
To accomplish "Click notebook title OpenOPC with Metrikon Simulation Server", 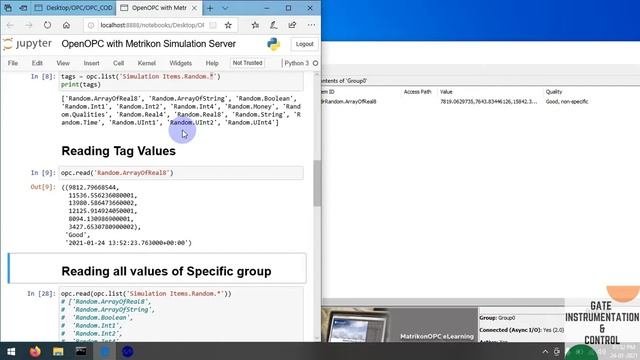I will (149, 44).
